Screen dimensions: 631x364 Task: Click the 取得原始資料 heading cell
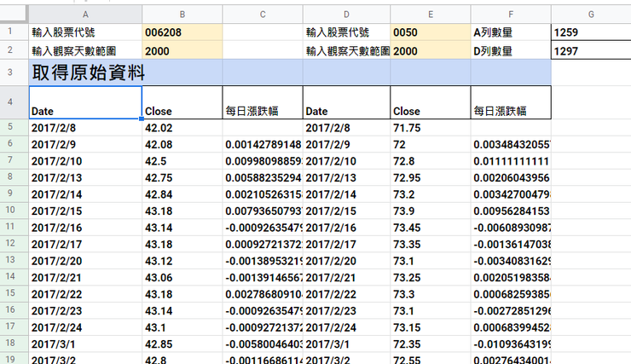click(x=85, y=72)
